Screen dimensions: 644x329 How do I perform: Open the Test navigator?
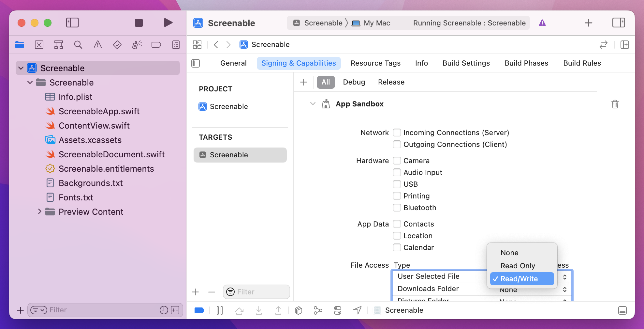pyautogui.click(x=117, y=45)
